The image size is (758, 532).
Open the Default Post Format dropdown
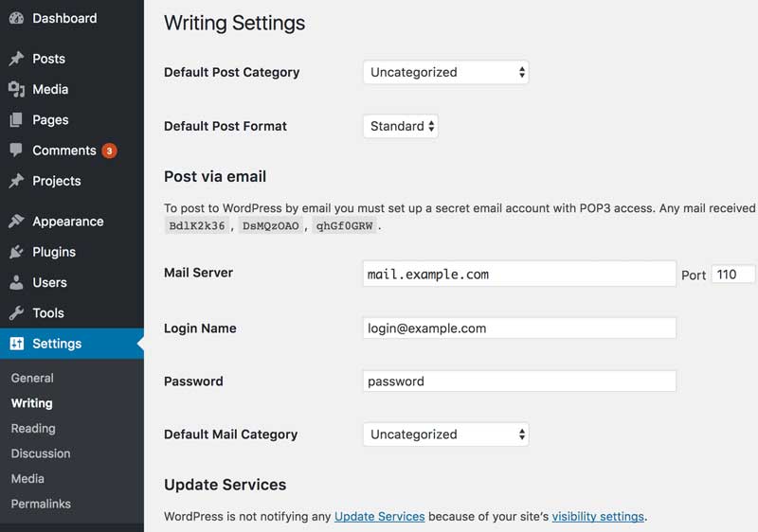[400, 126]
